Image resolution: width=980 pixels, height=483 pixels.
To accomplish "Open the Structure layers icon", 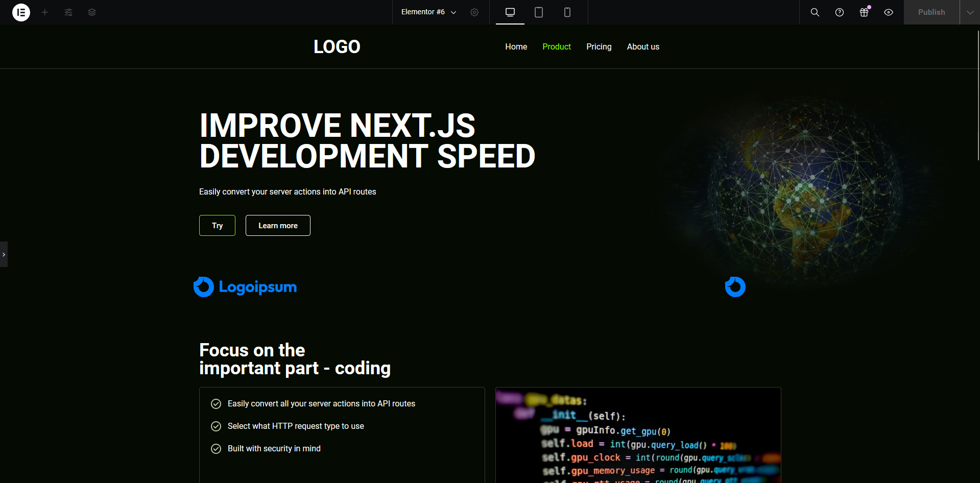I will tap(92, 12).
